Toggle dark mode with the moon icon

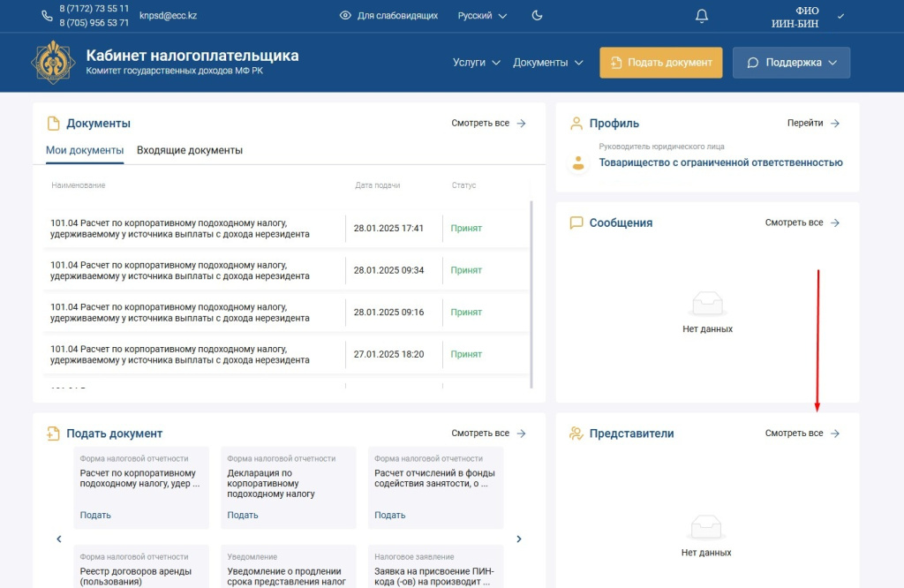(x=537, y=15)
